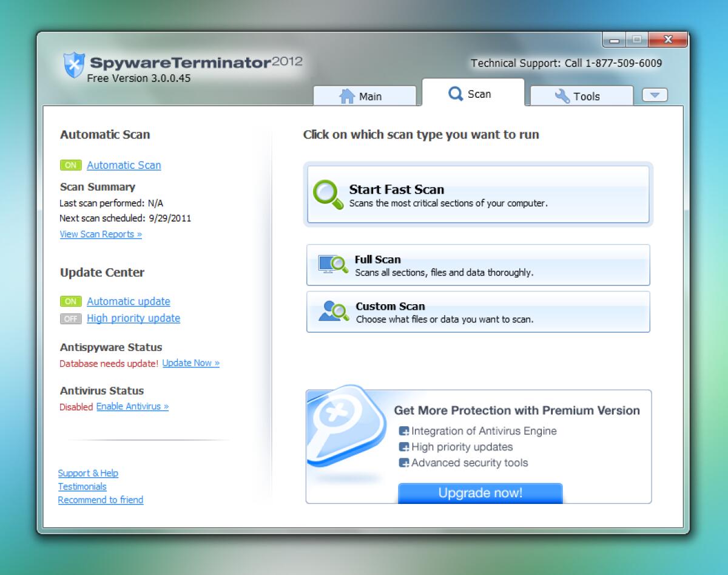Select the Fast Scan magnifier icon
This screenshot has width=728, height=575.
point(325,193)
